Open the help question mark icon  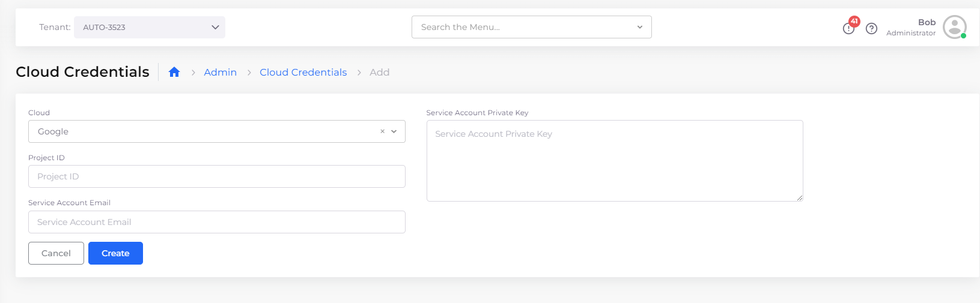click(x=871, y=28)
